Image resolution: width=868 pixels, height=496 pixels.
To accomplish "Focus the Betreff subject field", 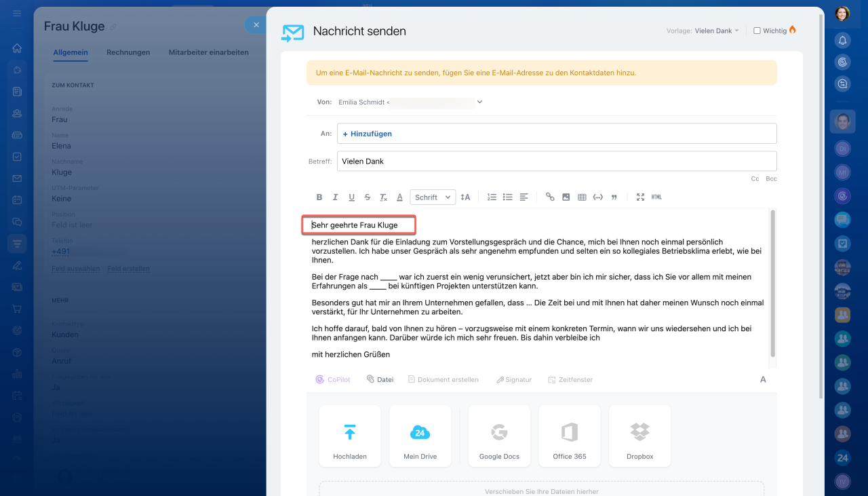I will pos(557,161).
